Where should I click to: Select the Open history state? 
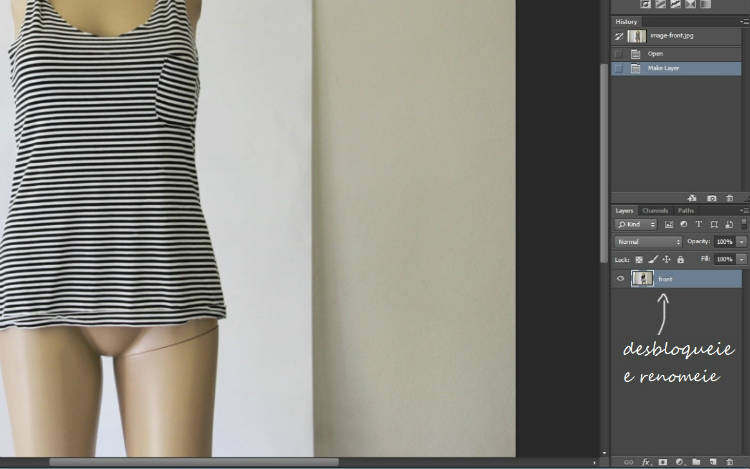[676, 54]
